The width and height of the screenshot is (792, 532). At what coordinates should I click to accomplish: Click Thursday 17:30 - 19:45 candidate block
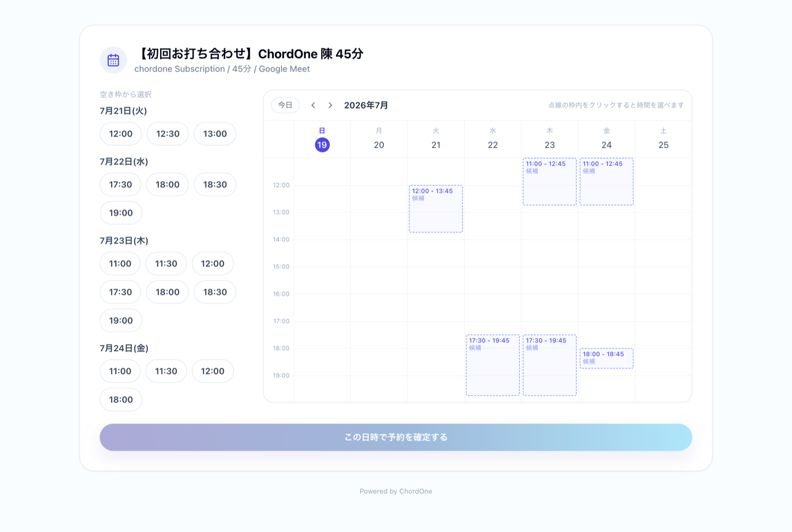[549, 365]
